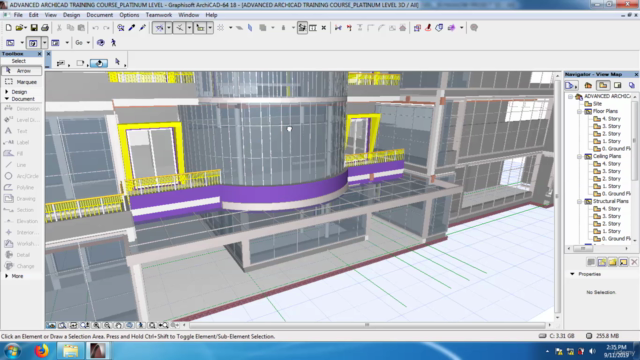Image resolution: width=640 pixels, height=360 pixels.
Task: Open the Document menu
Action: point(100,15)
